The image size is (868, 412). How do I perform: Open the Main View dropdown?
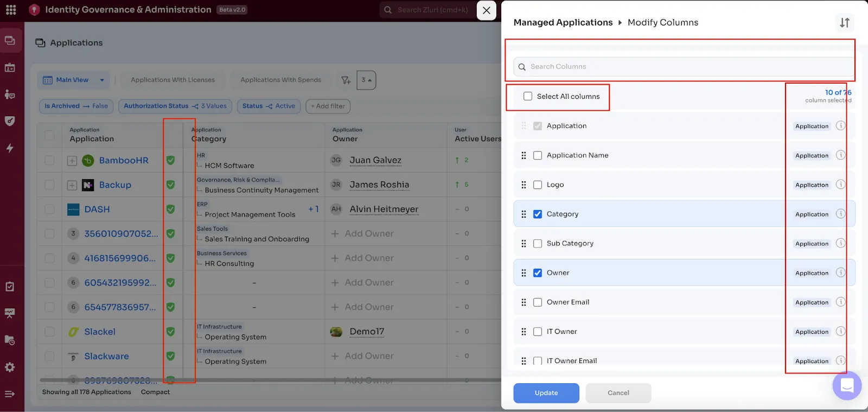(73, 80)
